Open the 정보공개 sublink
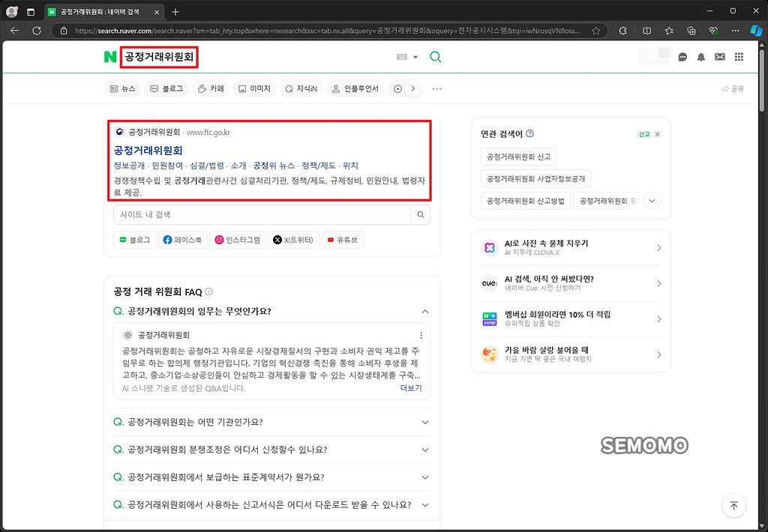Viewport: 768px width, 532px height. (x=129, y=166)
